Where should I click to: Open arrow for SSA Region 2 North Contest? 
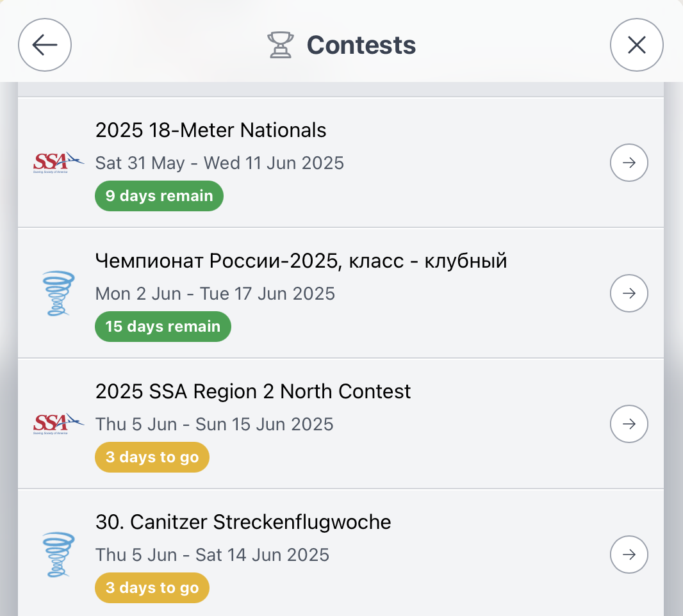[629, 424]
